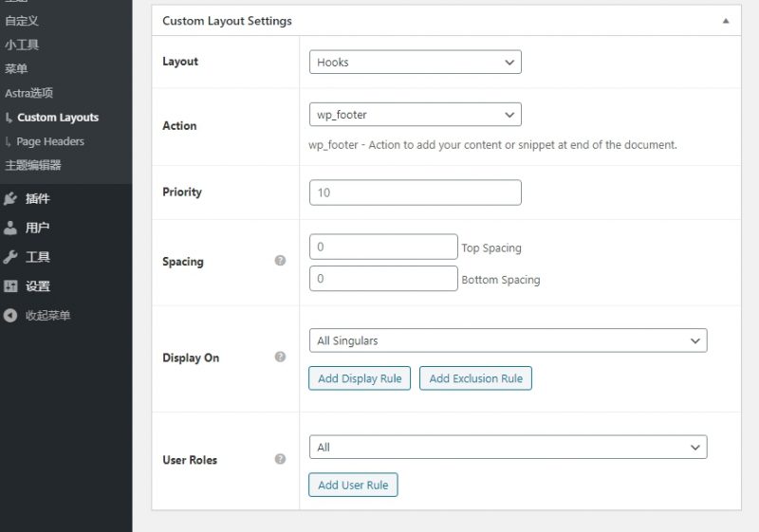Viewport: 759px width, 532px height.
Task: Click the Settings (设置) sliders icon
Action: coord(10,286)
